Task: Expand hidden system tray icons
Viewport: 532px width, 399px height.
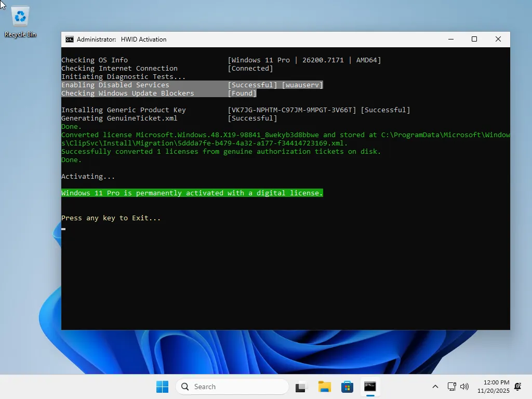Action: [x=435, y=387]
